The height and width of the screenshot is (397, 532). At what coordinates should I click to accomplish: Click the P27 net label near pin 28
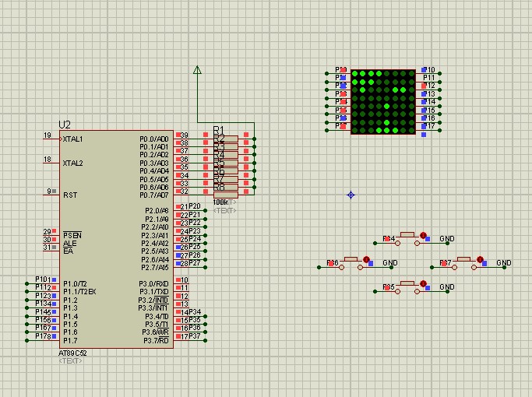point(195,263)
